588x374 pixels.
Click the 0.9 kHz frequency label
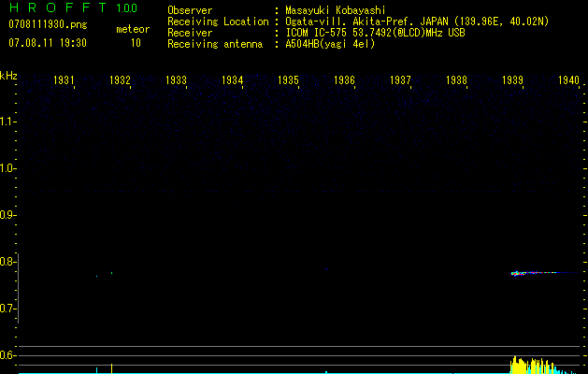pos(7,215)
